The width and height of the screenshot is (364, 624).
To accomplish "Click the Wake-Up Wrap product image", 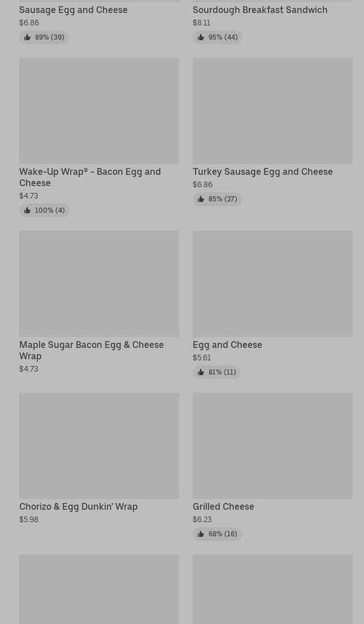I will click(99, 111).
